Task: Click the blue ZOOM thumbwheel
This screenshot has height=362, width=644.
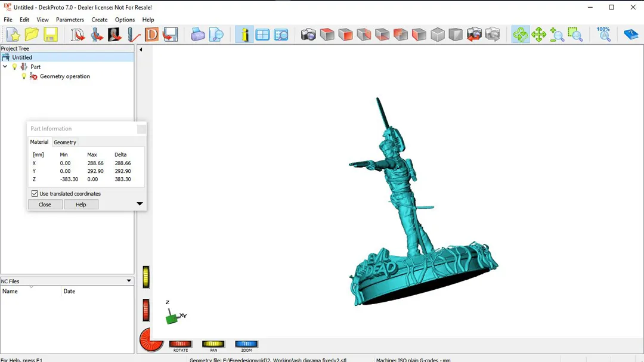Action: (x=246, y=344)
